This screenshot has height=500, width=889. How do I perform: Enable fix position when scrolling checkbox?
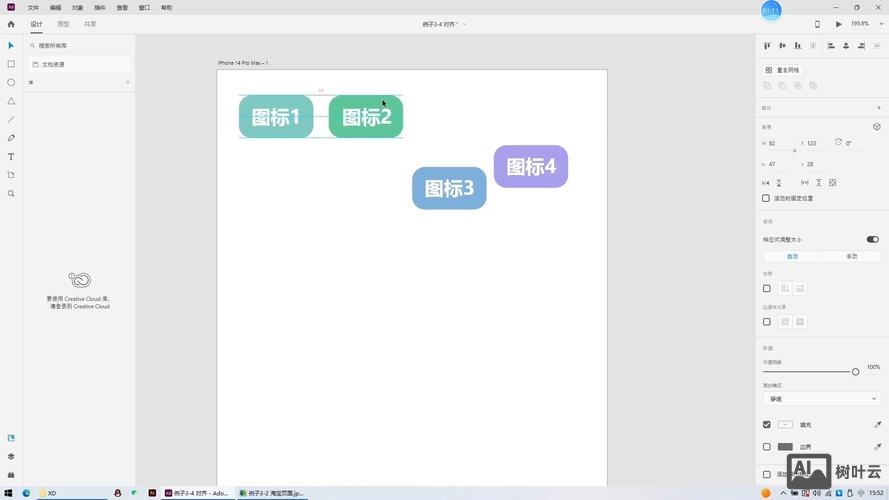click(766, 198)
